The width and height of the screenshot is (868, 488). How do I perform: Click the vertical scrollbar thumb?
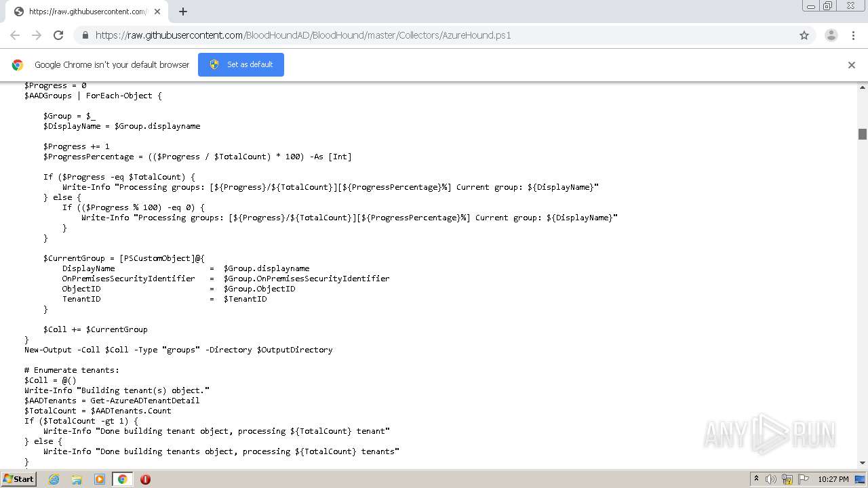tap(863, 134)
